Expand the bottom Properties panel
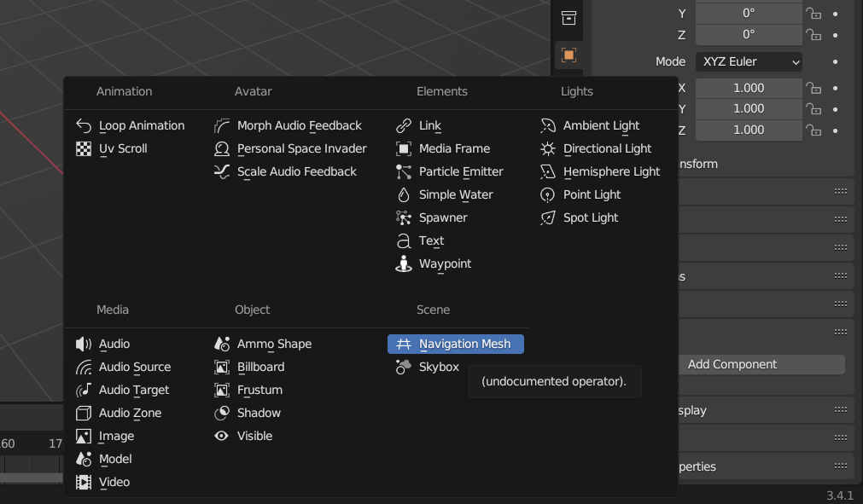 tap(766, 466)
